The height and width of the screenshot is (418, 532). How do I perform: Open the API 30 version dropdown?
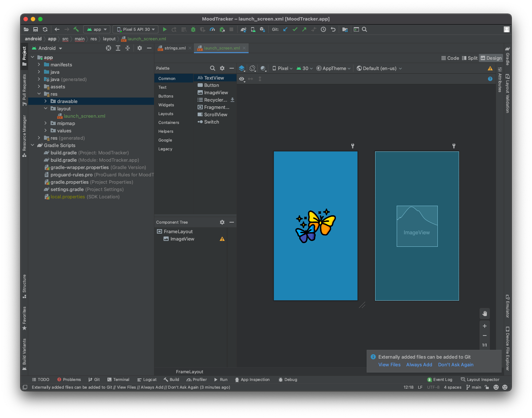click(x=305, y=68)
